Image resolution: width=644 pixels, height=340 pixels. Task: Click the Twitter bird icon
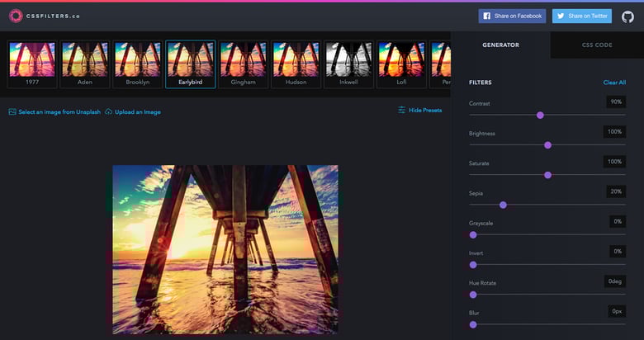click(x=561, y=16)
